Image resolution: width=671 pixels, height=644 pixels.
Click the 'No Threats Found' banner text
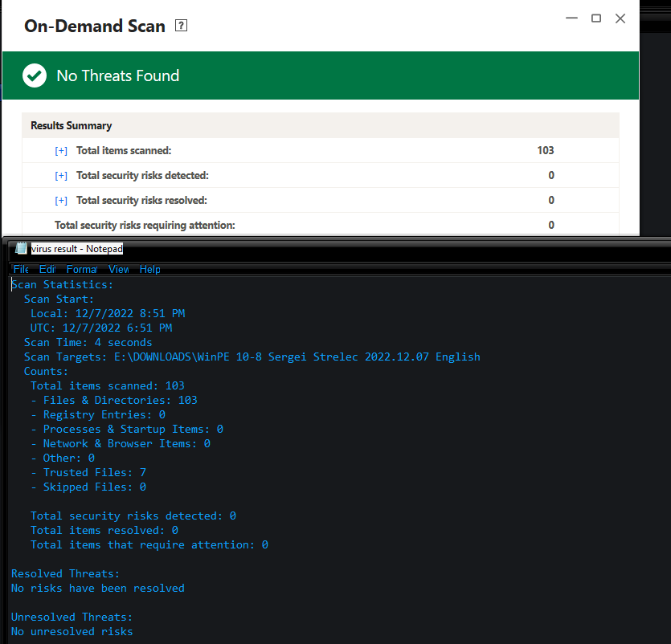coord(117,75)
